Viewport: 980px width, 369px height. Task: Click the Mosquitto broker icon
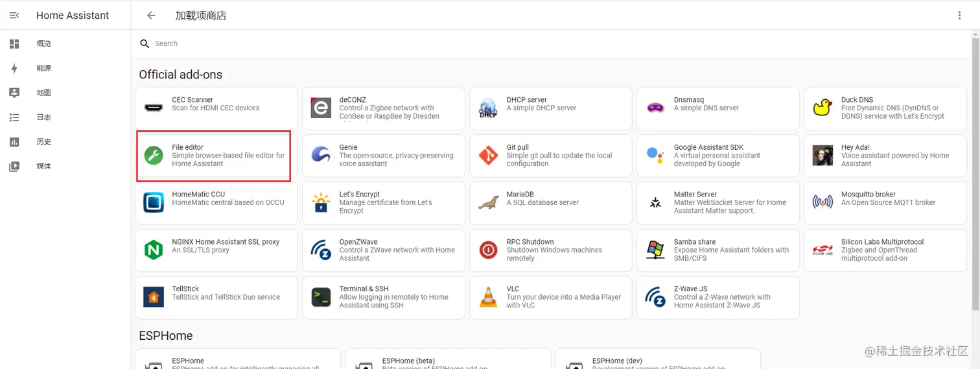822,202
